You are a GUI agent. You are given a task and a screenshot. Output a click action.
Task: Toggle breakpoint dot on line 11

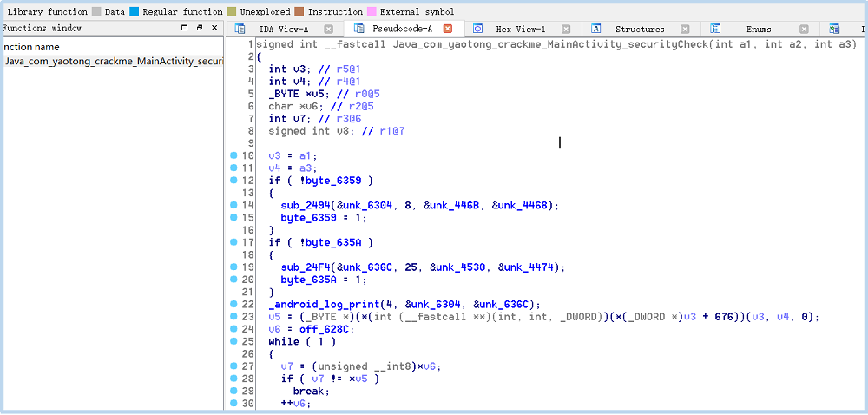pos(233,168)
